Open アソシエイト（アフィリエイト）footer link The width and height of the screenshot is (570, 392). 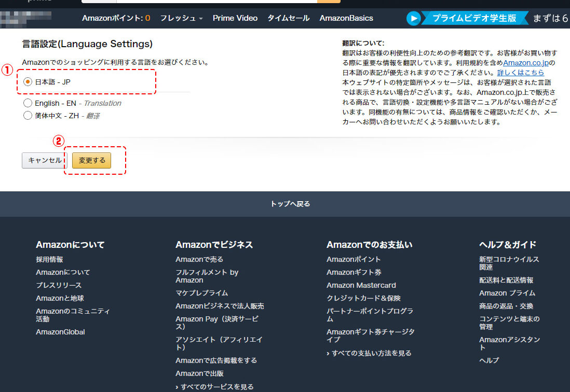219,343
